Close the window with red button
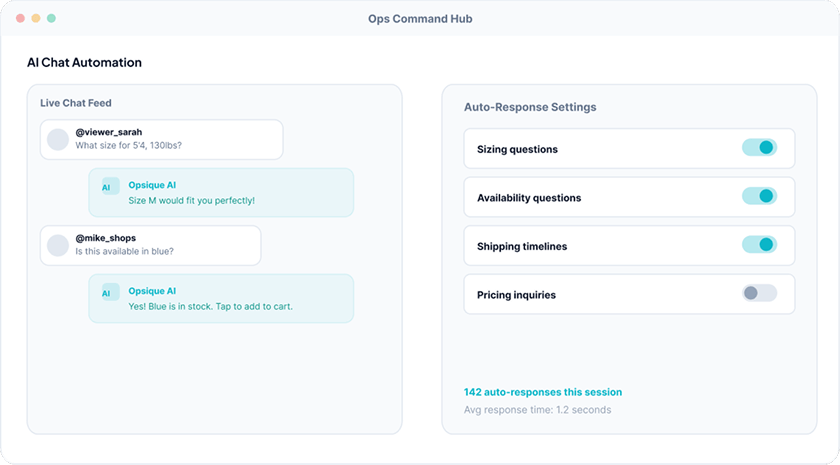The width and height of the screenshot is (840, 465). tap(20, 18)
